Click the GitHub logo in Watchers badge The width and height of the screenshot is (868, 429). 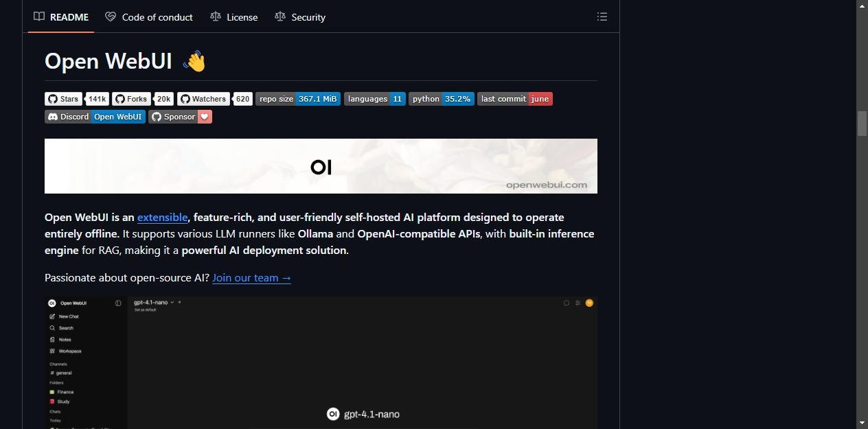point(185,99)
